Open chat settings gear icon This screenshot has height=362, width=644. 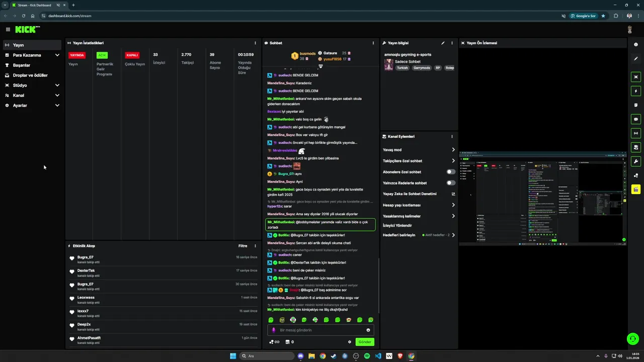(350, 342)
